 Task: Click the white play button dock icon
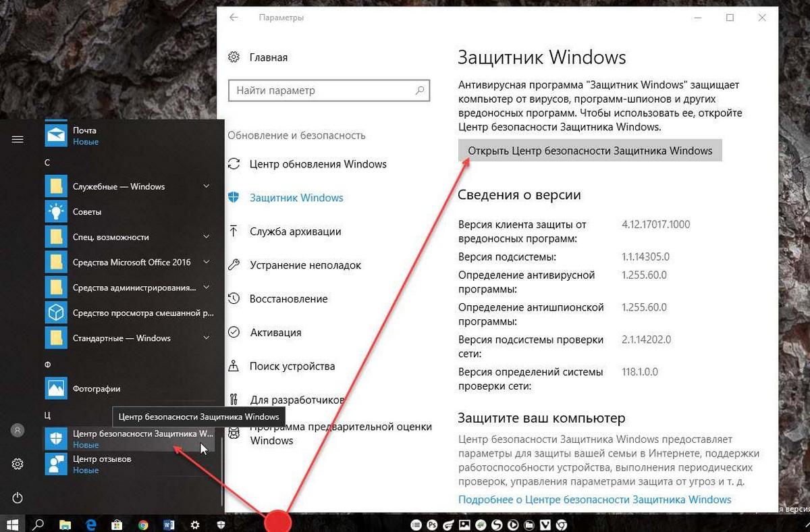click(x=512, y=524)
